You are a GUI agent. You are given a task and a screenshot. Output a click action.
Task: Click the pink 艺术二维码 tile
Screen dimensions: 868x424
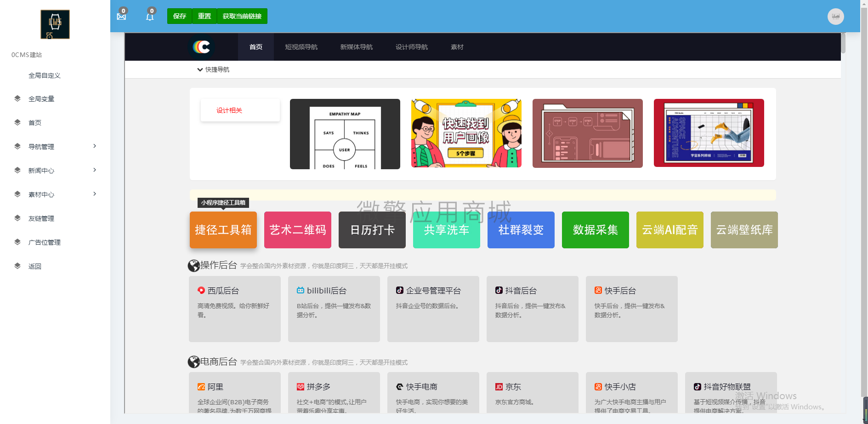tap(298, 230)
